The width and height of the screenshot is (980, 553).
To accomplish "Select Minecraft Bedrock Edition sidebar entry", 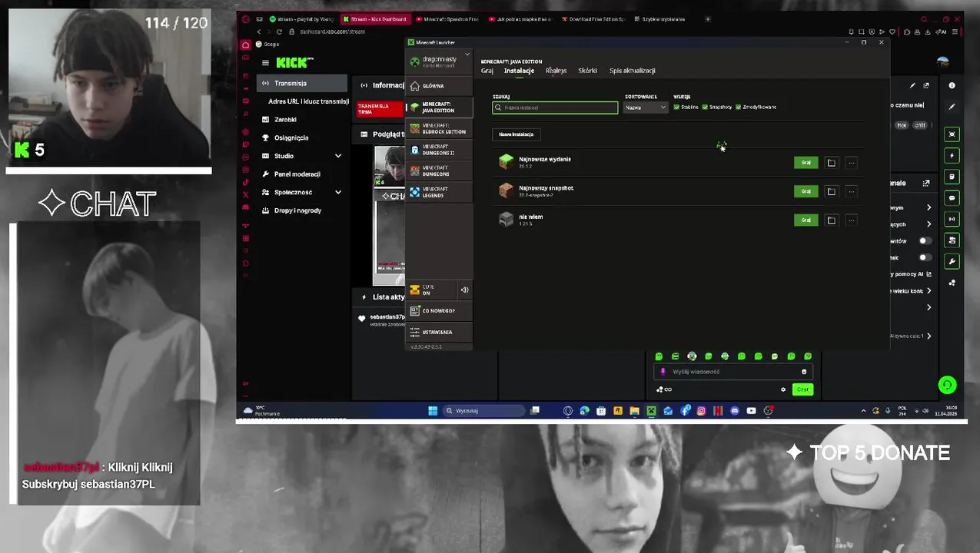I will (x=439, y=128).
